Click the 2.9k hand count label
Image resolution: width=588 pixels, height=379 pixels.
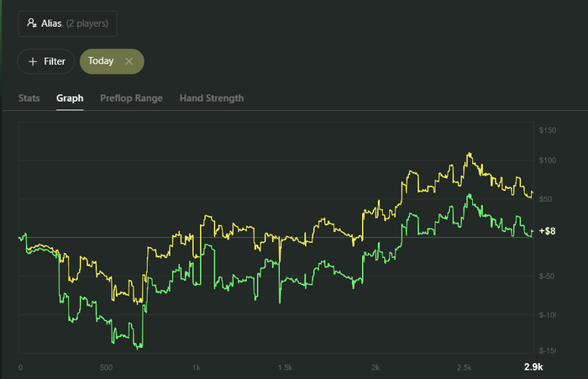point(533,368)
